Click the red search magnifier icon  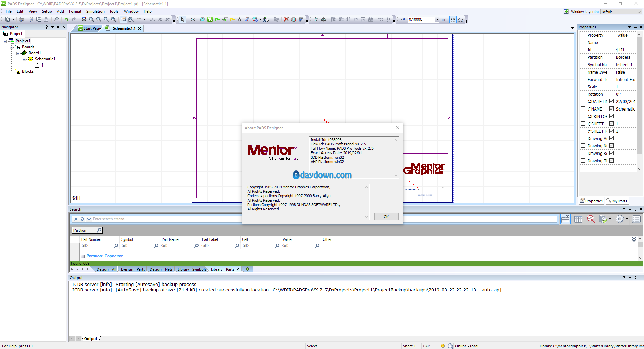[x=591, y=219]
